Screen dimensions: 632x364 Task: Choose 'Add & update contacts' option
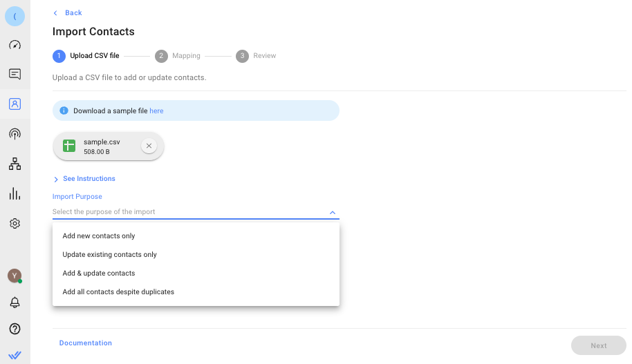[x=99, y=274]
